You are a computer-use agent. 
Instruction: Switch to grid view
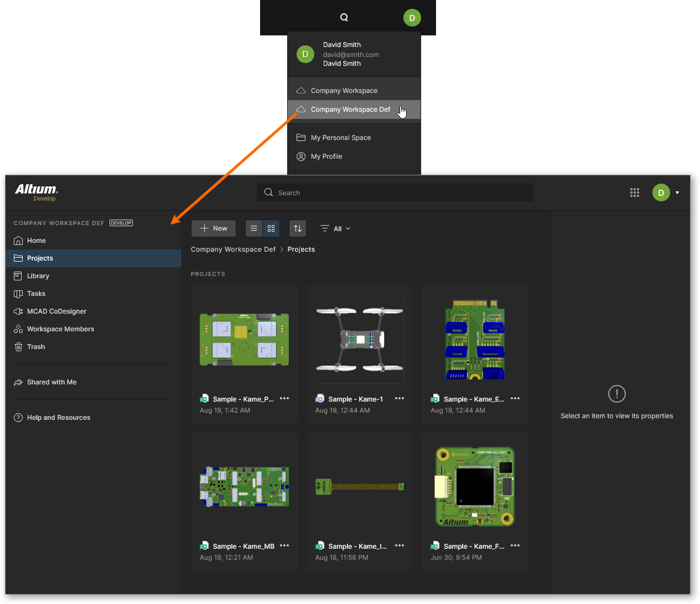click(x=271, y=228)
